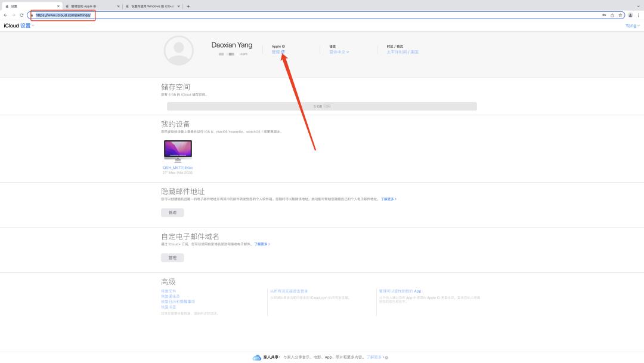Open the Chrome three-dot menu icon

pos(639,16)
